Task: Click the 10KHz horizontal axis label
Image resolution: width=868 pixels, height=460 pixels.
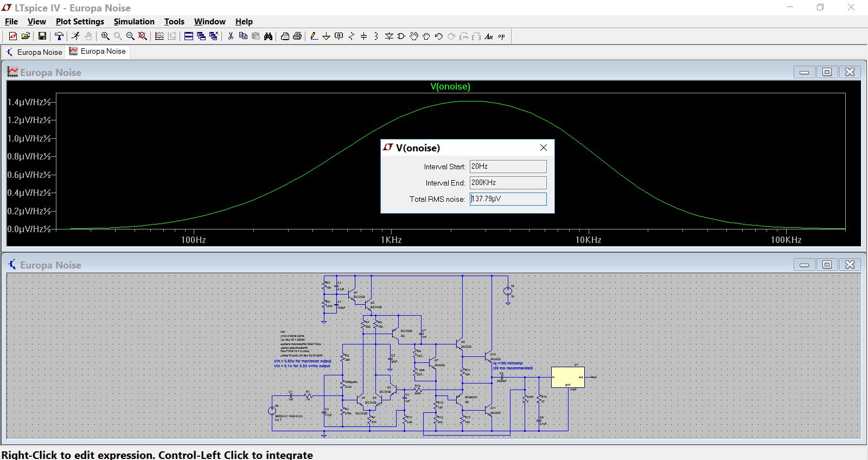Action: (x=589, y=240)
